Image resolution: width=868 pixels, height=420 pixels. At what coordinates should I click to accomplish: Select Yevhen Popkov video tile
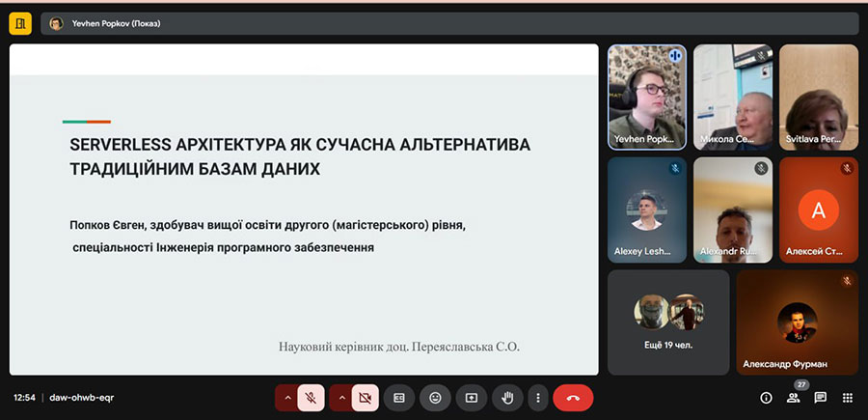(647, 98)
